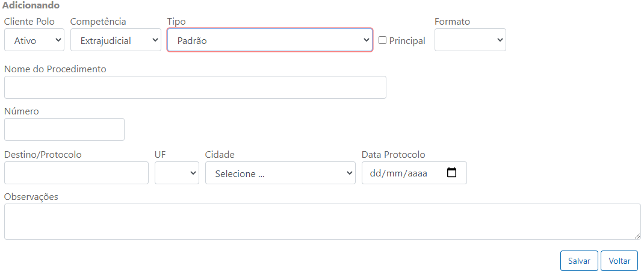This screenshot has width=644, height=274.
Task: Click the Tipo dropdown's chevron arrow
Action: (367, 40)
